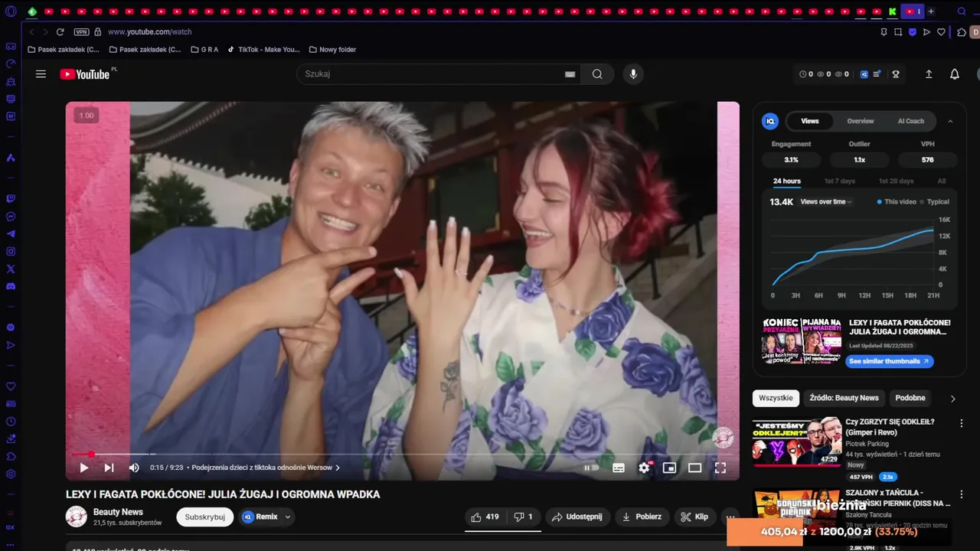The image size is (980, 551).
Task: Switch to vidIQ Overview tab
Action: pyautogui.click(x=860, y=121)
